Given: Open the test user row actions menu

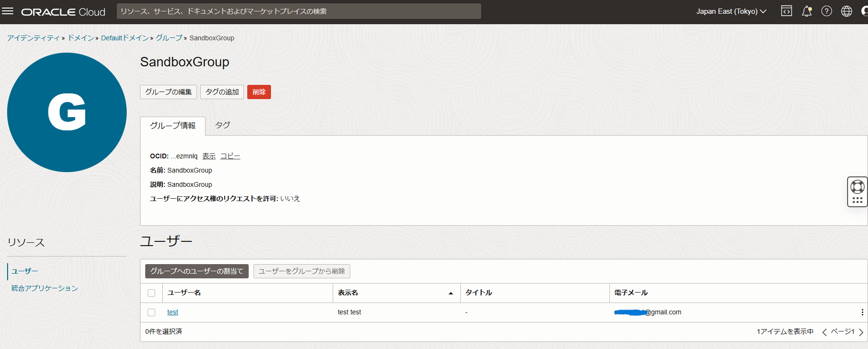Looking at the screenshot, I should [862, 312].
